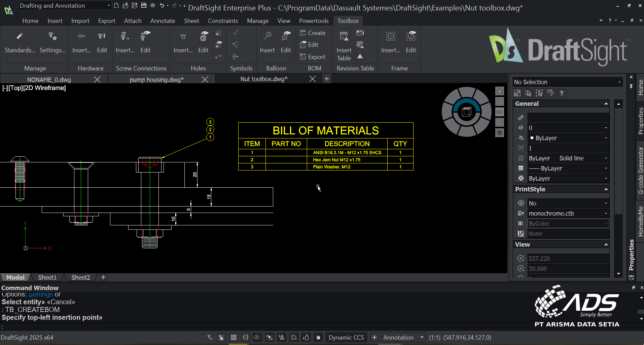644x345 pixels.
Task: Switch to pump housing.dwg document tab
Action: tap(156, 80)
